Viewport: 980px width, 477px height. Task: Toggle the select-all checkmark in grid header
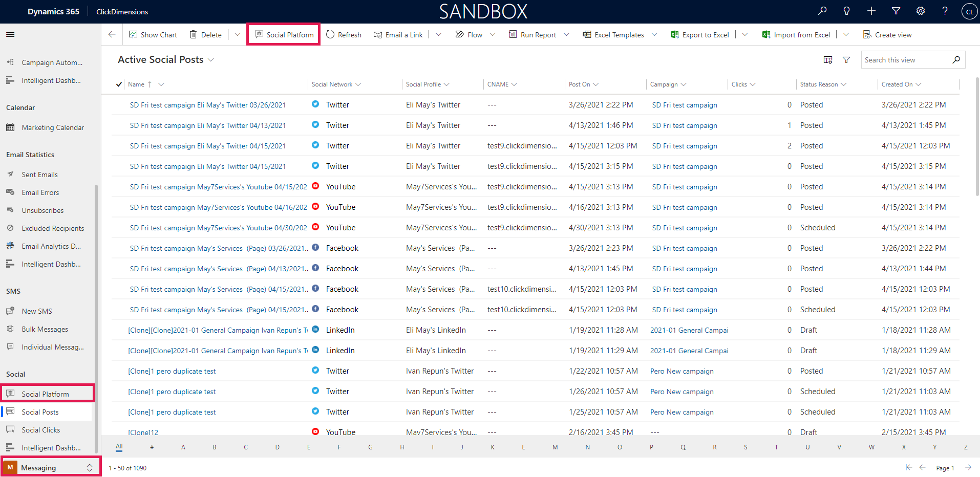click(119, 84)
